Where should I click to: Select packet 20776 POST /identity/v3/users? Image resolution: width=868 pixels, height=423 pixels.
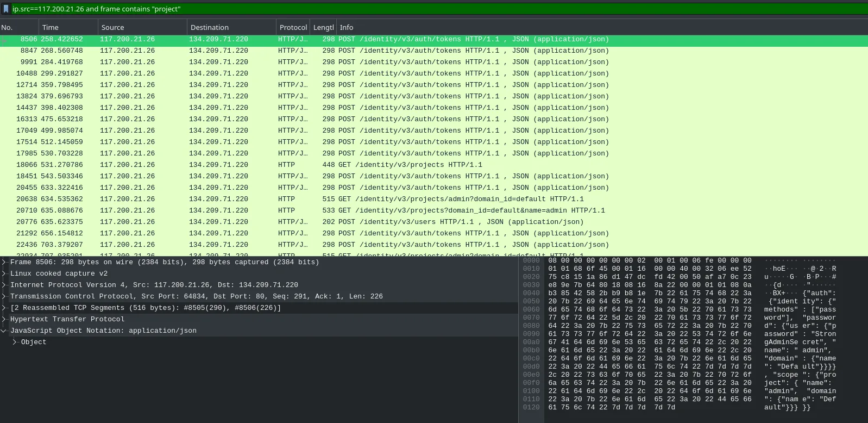tap(434, 222)
